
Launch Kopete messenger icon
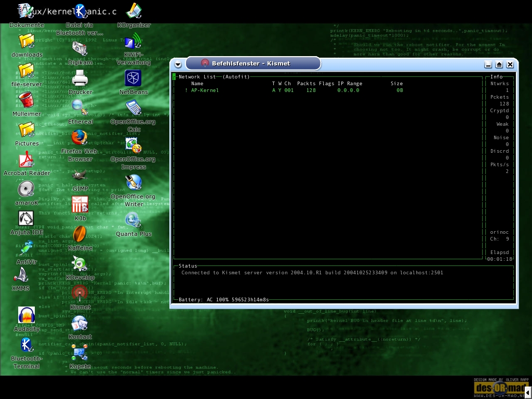point(80,353)
